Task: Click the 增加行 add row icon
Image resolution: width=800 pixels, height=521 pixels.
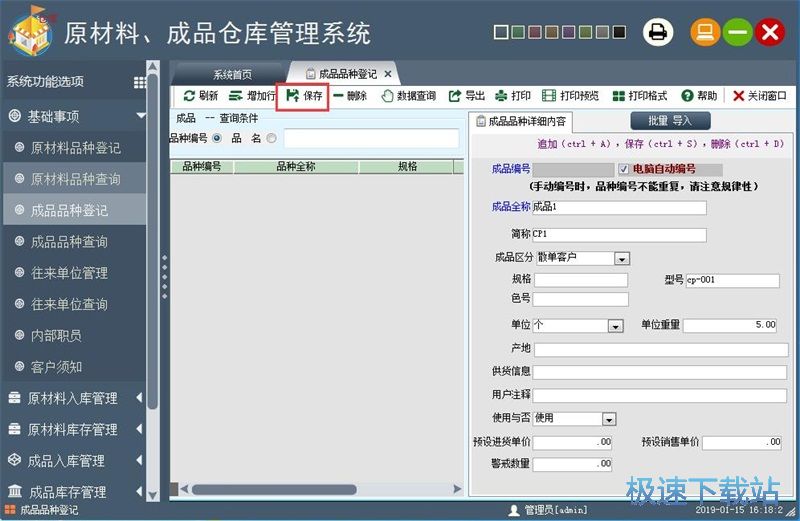Action: (235, 96)
